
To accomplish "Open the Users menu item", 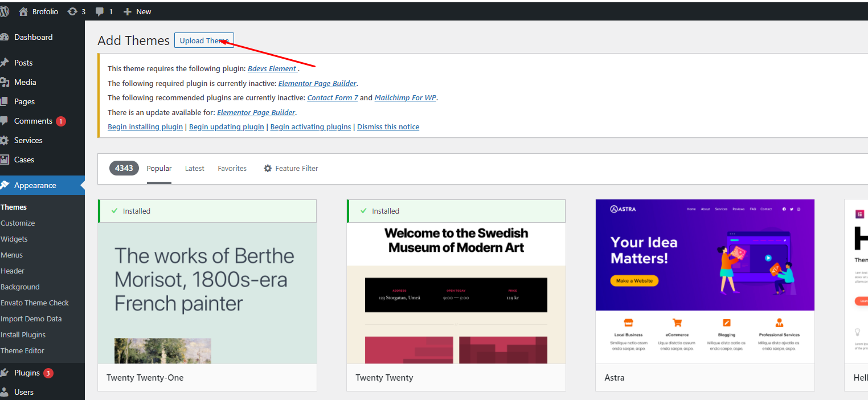I will point(24,392).
